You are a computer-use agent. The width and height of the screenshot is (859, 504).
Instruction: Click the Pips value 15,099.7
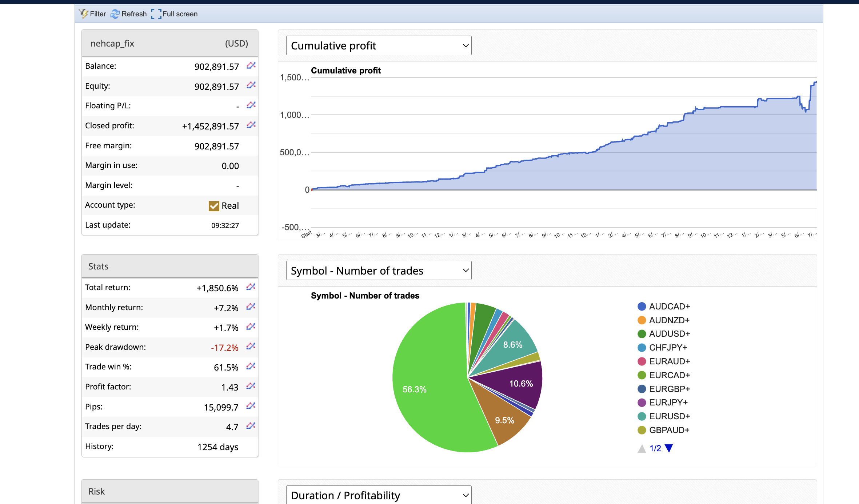[221, 407]
